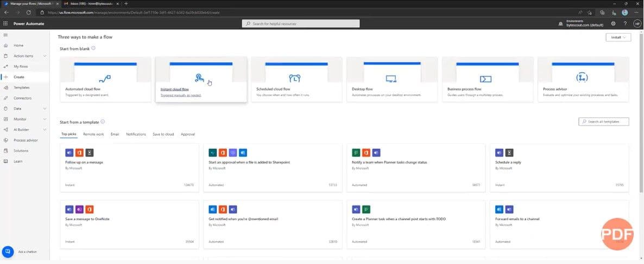644x264 pixels.
Task: Collapse the left navigation hamburger menu
Action: click(5, 35)
